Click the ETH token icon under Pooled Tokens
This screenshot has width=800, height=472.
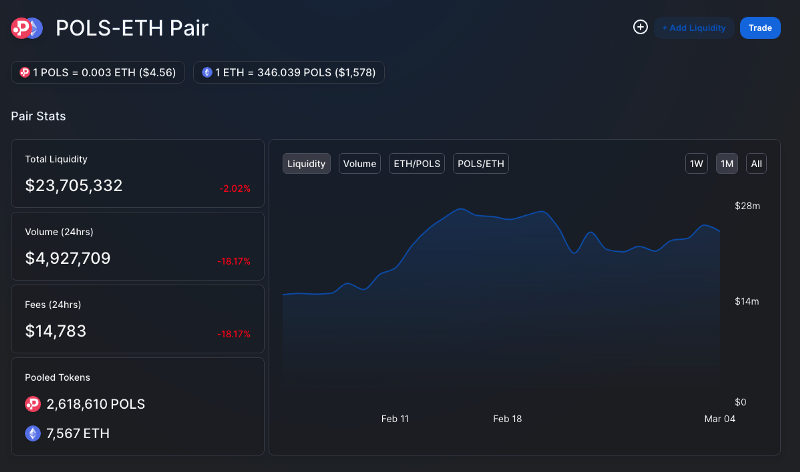coord(33,433)
